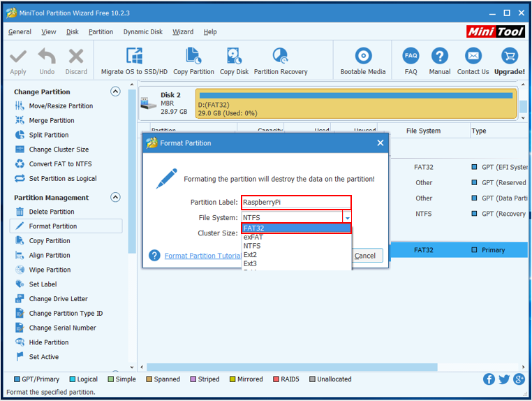Open the Google Plus share icon

point(519,379)
